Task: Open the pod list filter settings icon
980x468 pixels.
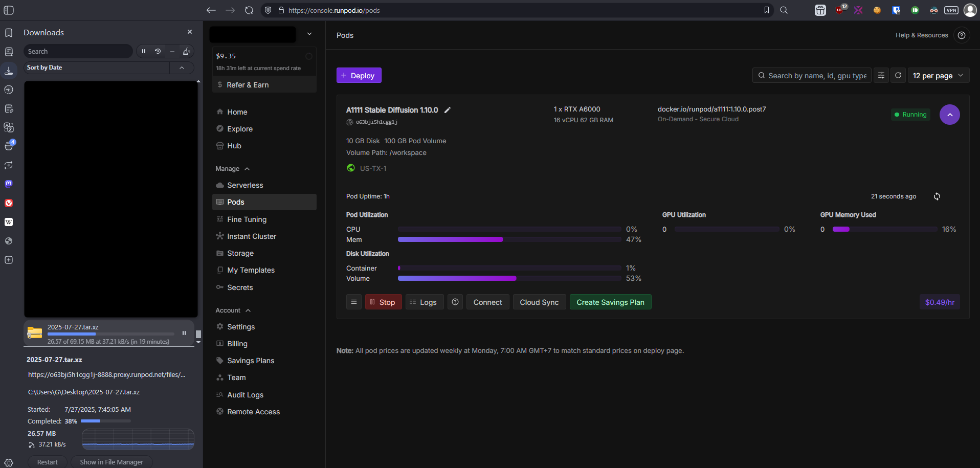Action: coord(881,76)
